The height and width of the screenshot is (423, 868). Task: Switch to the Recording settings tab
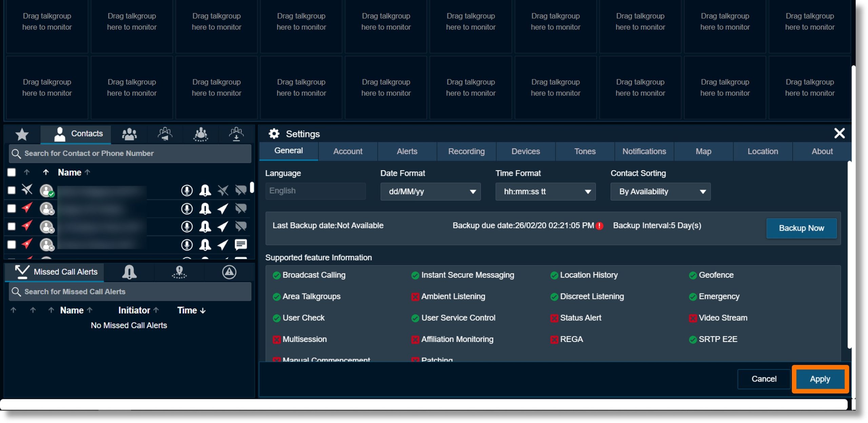466,152
